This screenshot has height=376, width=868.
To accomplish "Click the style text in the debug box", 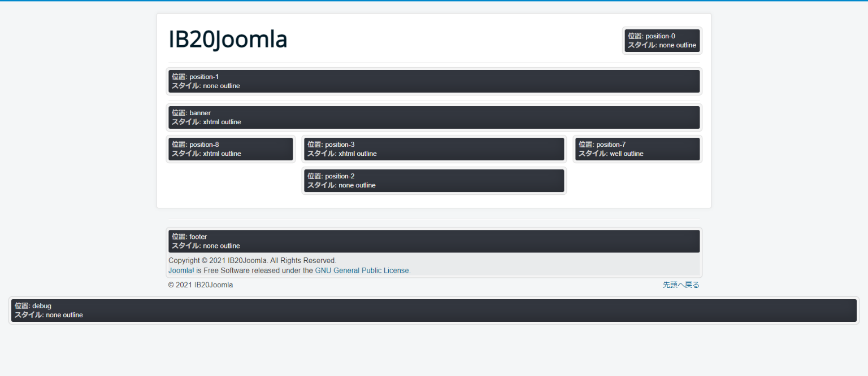I will tap(49, 315).
